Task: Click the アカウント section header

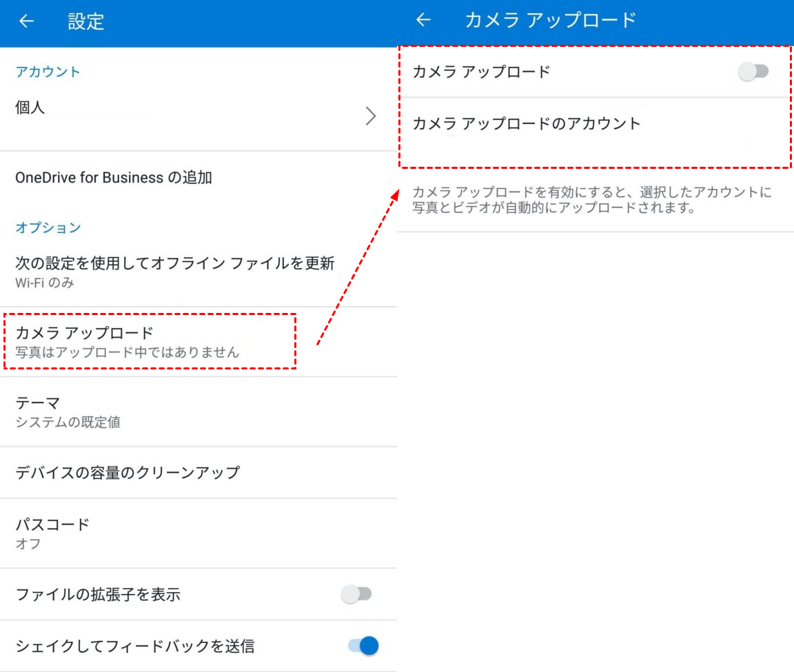Action: pyautogui.click(x=48, y=72)
